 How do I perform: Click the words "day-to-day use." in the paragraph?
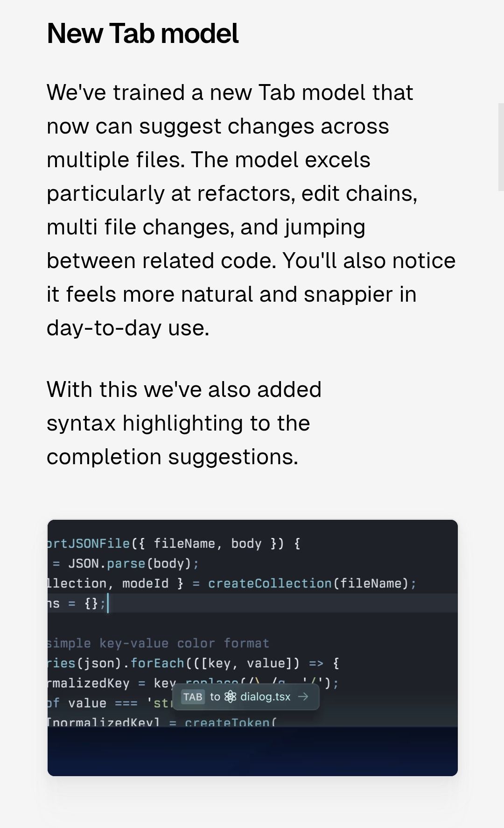point(128,328)
